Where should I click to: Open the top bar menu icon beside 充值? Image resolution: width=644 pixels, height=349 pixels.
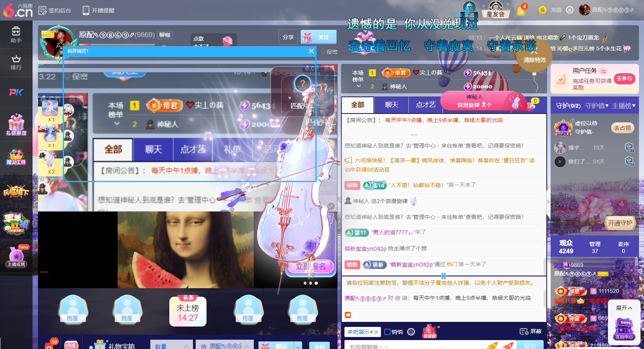570,10
